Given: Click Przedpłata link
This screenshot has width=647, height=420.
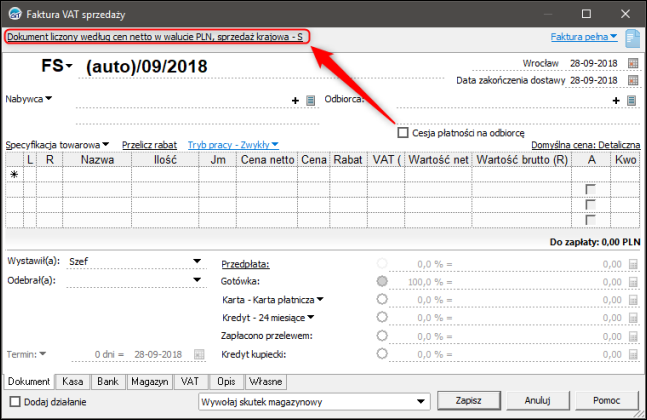Looking at the screenshot, I should pyautogui.click(x=246, y=264).
